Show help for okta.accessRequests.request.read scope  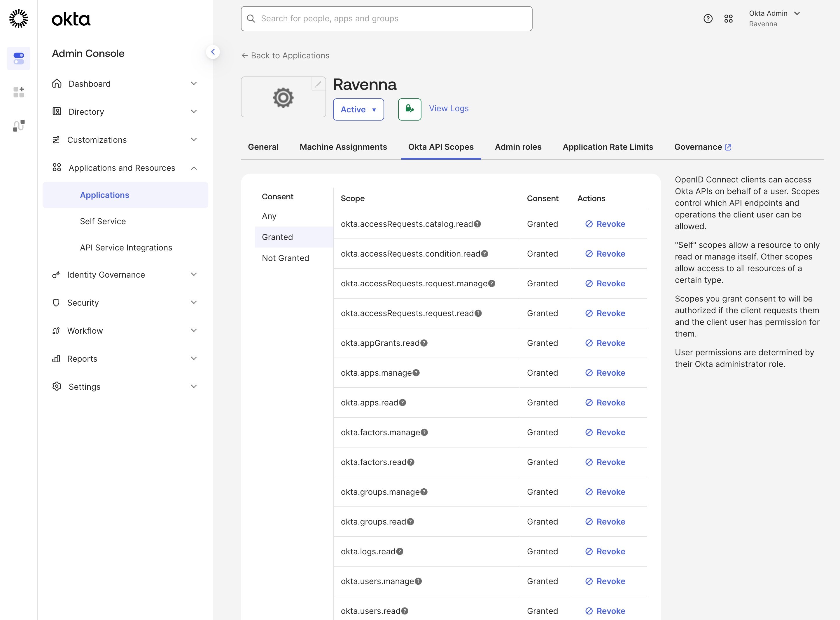[478, 314]
